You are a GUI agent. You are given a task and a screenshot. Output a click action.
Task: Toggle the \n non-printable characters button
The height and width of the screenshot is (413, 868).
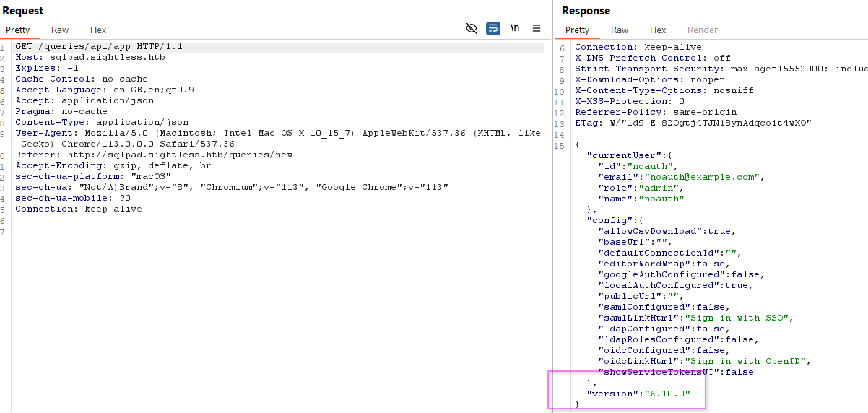coord(515,28)
